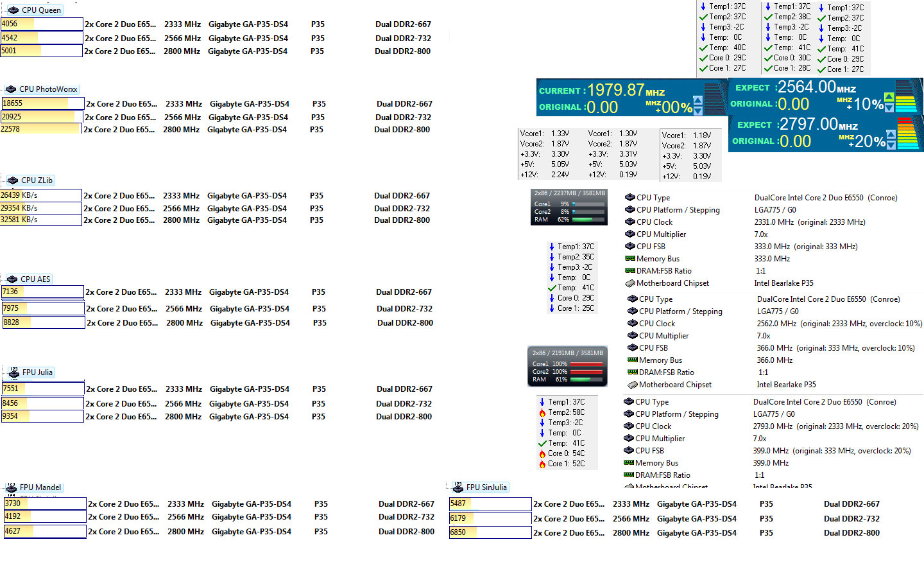Image resolution: width=924 pixels, height=578 pixels.
Task: Click the green check beside Core 0: 30C
Action: tap(768, 58)
